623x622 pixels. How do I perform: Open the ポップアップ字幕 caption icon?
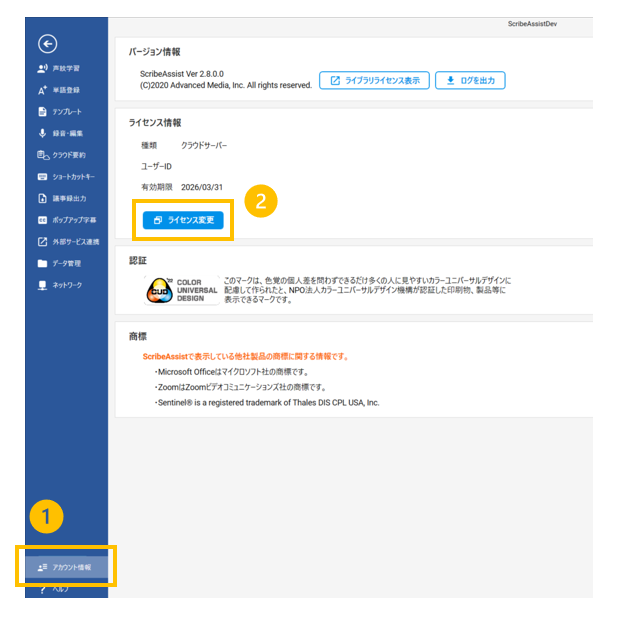(x=42, y=220)
